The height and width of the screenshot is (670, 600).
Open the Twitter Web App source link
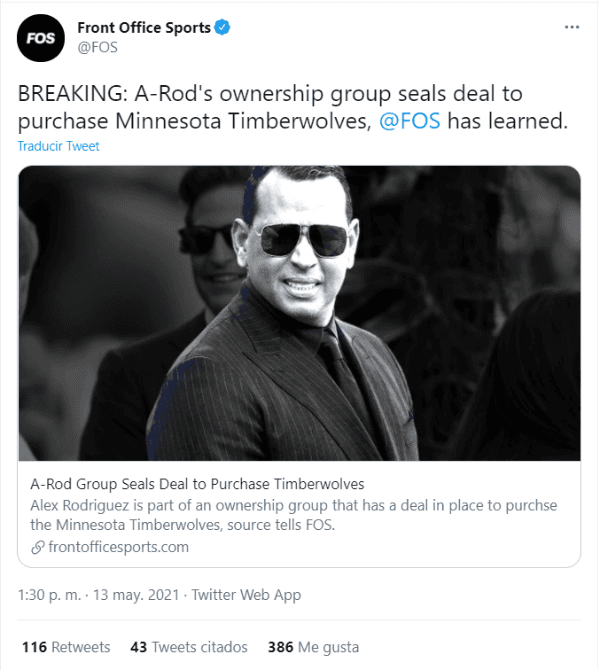246,595
